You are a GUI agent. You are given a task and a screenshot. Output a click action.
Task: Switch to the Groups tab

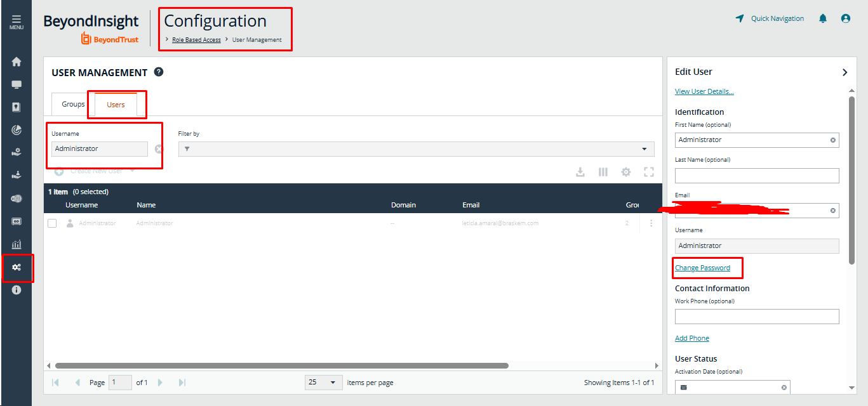pyautogui.click(x=73, y=104)
